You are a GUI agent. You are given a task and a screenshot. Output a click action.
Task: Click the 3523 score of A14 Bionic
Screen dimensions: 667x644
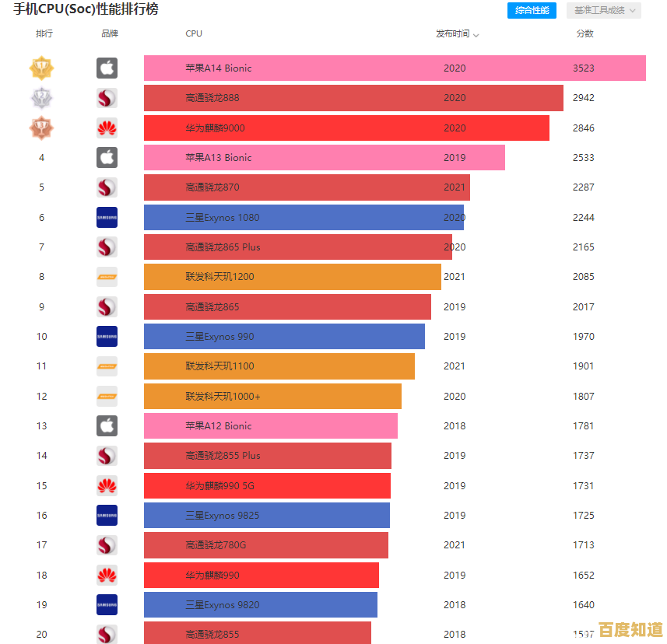pyautogui.click(x=583, y=68)
